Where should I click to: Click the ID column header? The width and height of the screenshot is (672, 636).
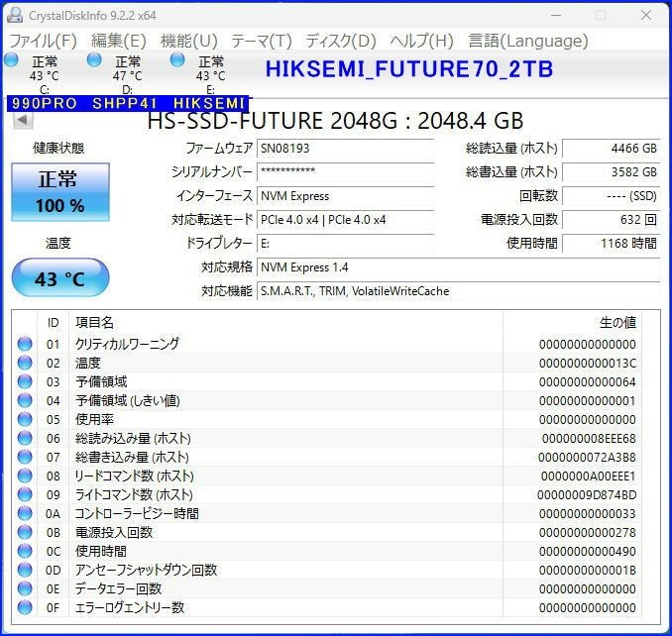point(54,322)
